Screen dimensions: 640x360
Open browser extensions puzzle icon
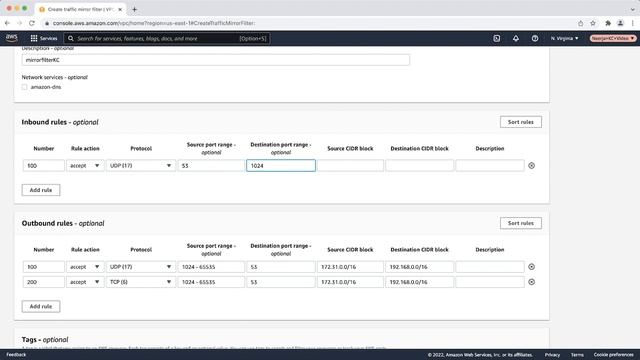pyautogui.click(x=608, y=23)
